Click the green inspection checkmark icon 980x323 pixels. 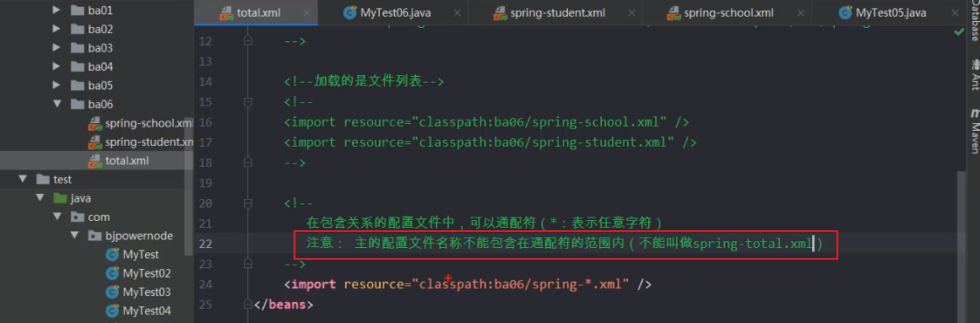click(959, 32)
